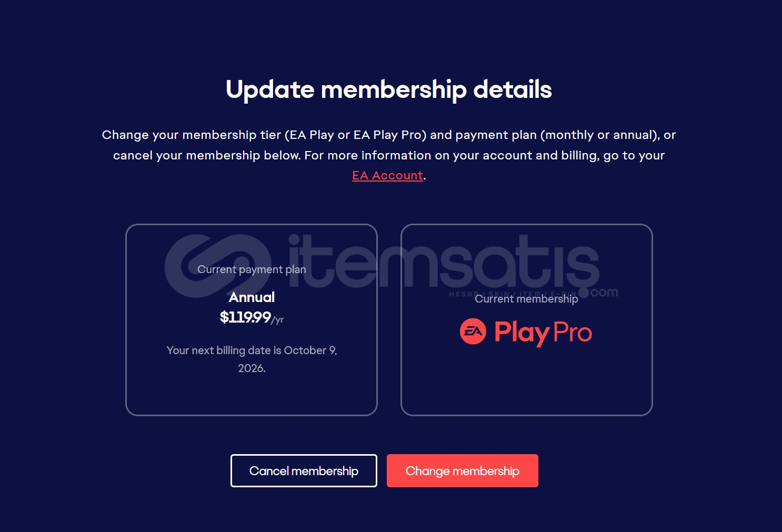Click the Current membership label
782x532 pixels.
526,299
